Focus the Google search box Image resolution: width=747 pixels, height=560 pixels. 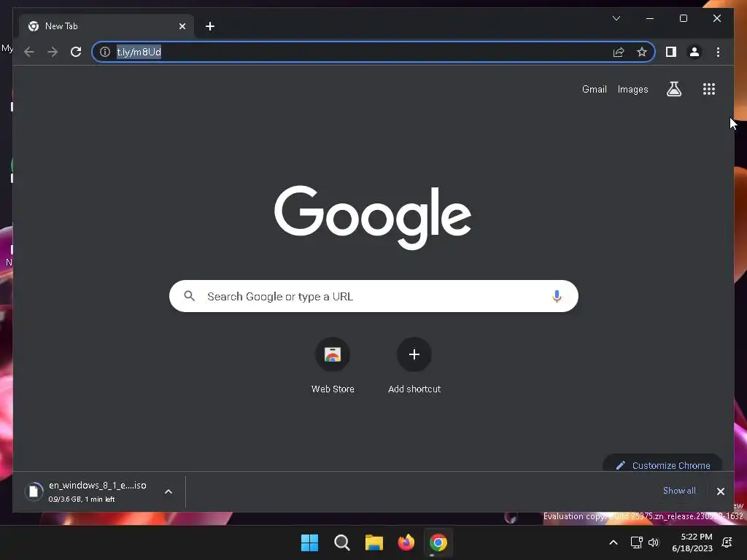[x=373, y=296]
